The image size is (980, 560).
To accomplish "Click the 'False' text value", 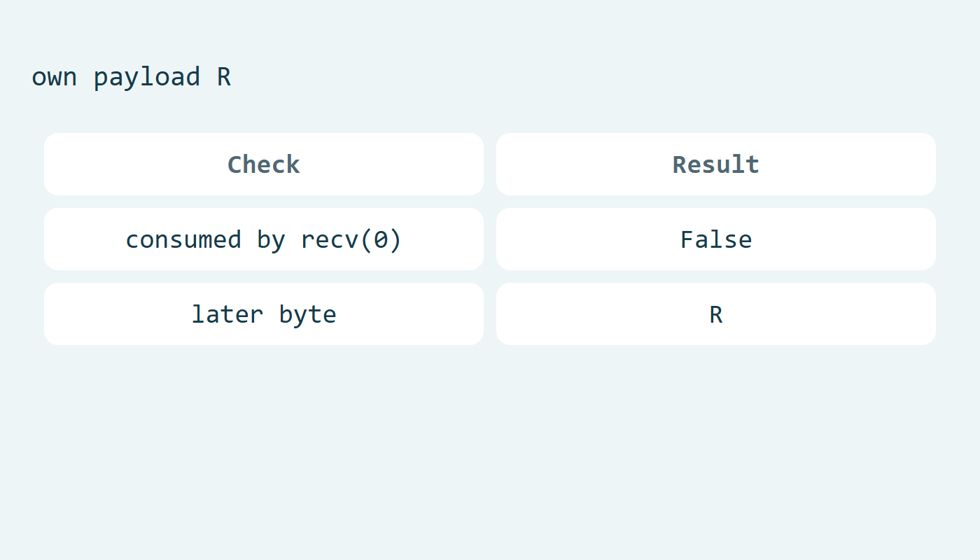I will 716,239.
